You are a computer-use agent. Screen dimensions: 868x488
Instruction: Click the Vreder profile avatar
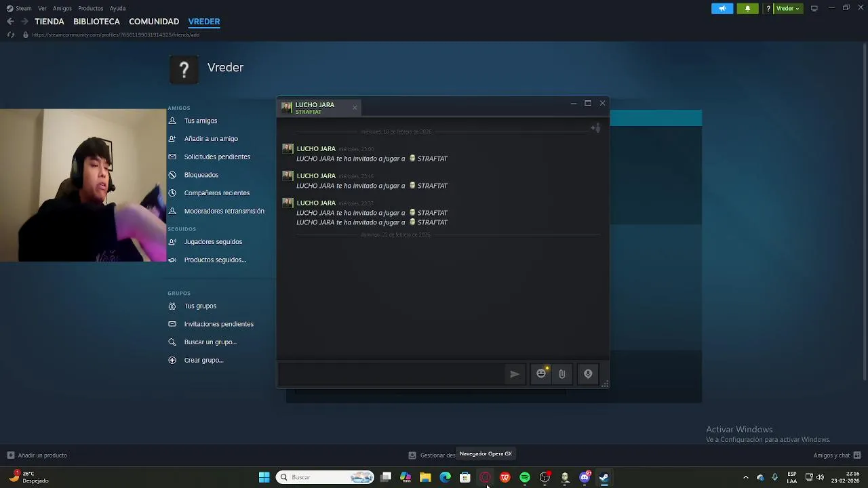(x=184, y=68)
